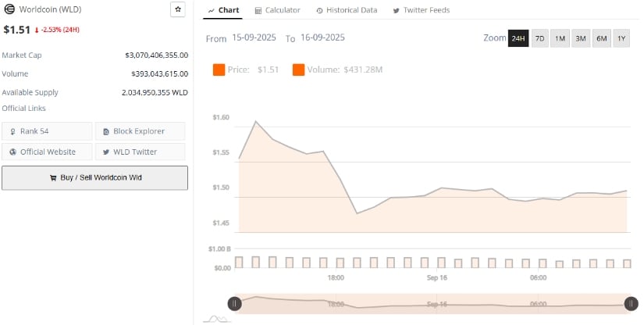Click the -2.53% (24H) change text
Image resolution: width=644 pixels, height=325 pixels.
click(60, 30)
